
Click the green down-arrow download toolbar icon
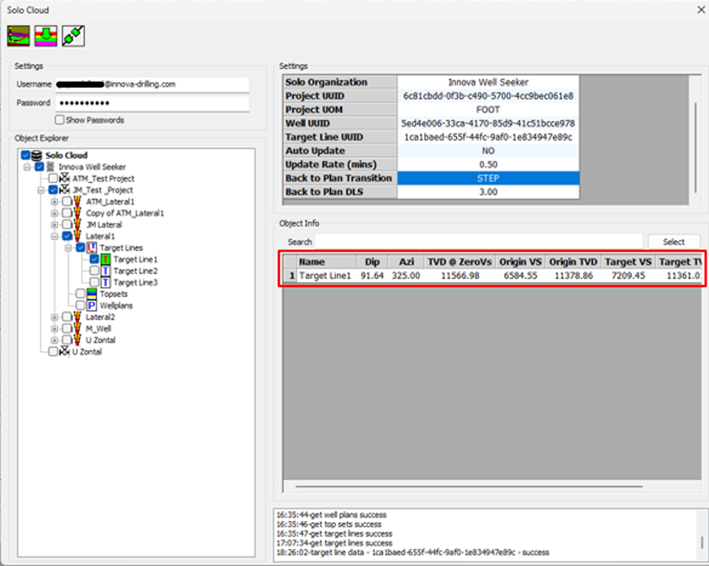(x=45, y=35)
